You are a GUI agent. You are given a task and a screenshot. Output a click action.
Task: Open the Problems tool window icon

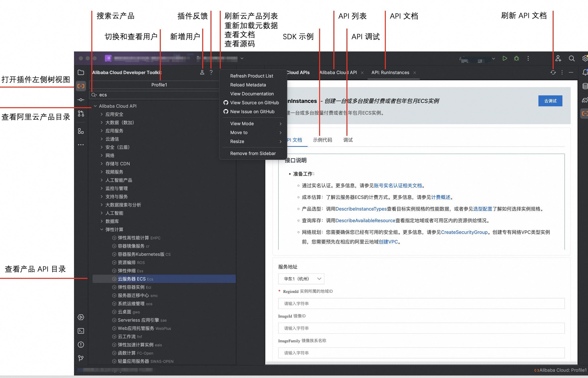tap(81, 345)
